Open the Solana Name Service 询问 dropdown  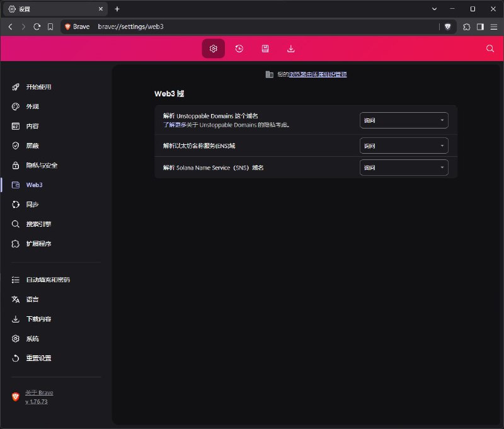[404, 168]
